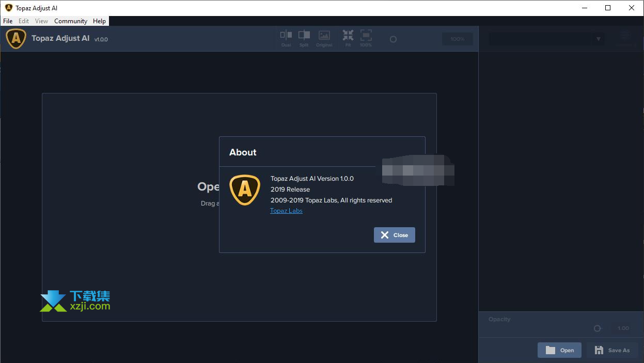644x363 pixels.
Task: Click the "Opacity" label in the right panel
Action: (499, 319)
